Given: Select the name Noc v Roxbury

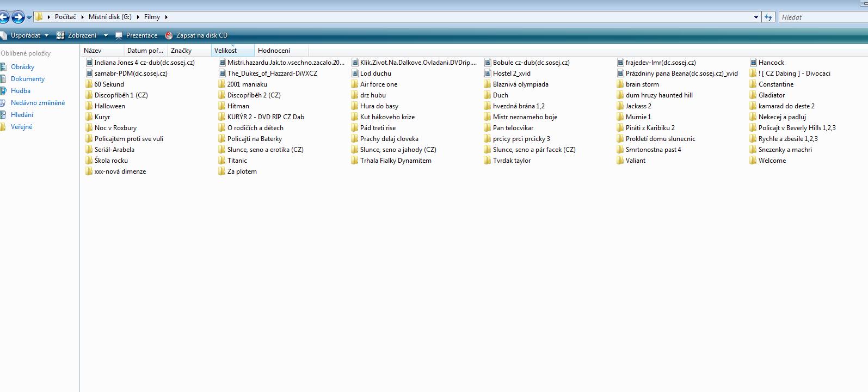Looking at the screenshot, I should 115,128.
